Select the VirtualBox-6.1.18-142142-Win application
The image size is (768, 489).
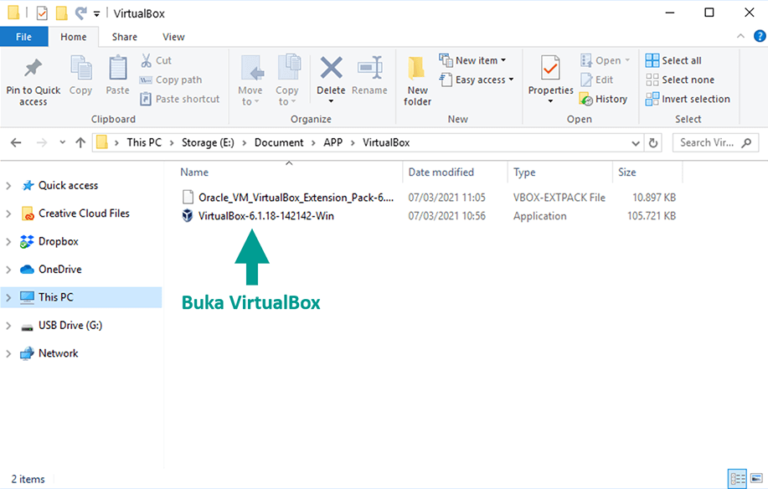point(265,216)
